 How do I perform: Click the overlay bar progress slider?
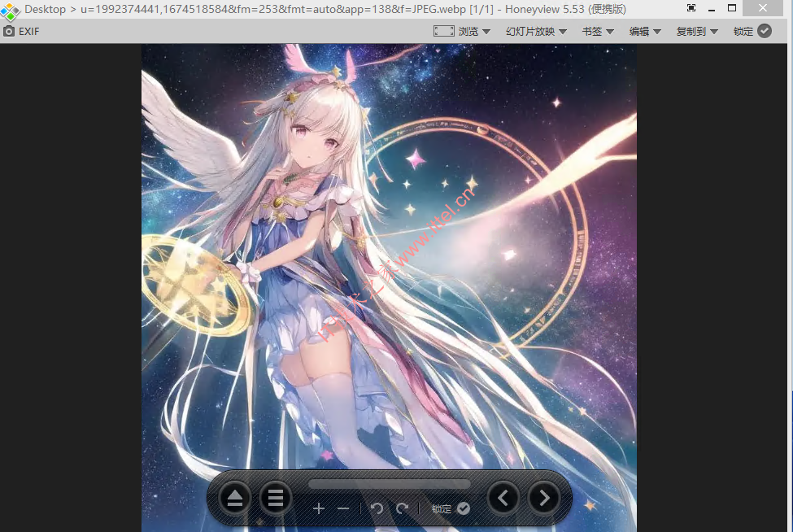point(390,485)
